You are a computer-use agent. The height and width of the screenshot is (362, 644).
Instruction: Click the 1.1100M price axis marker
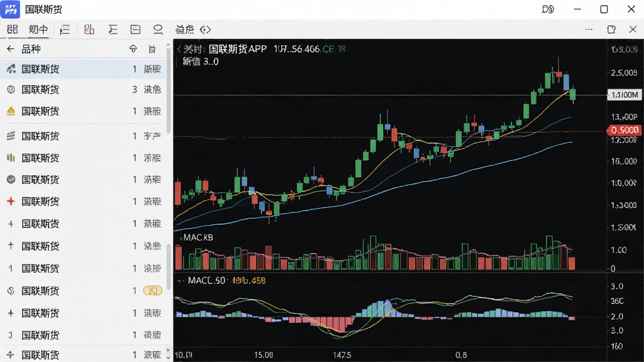click(625, 95)
